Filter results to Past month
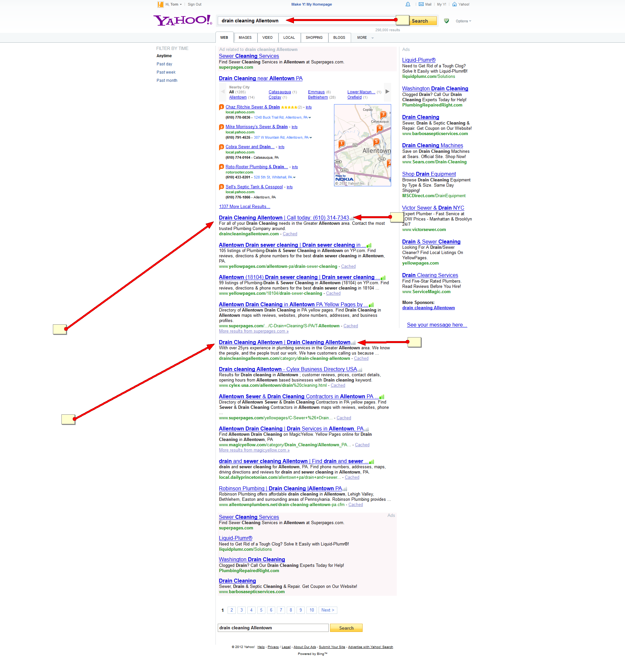 pyautogui.click(x=167, y=81)
